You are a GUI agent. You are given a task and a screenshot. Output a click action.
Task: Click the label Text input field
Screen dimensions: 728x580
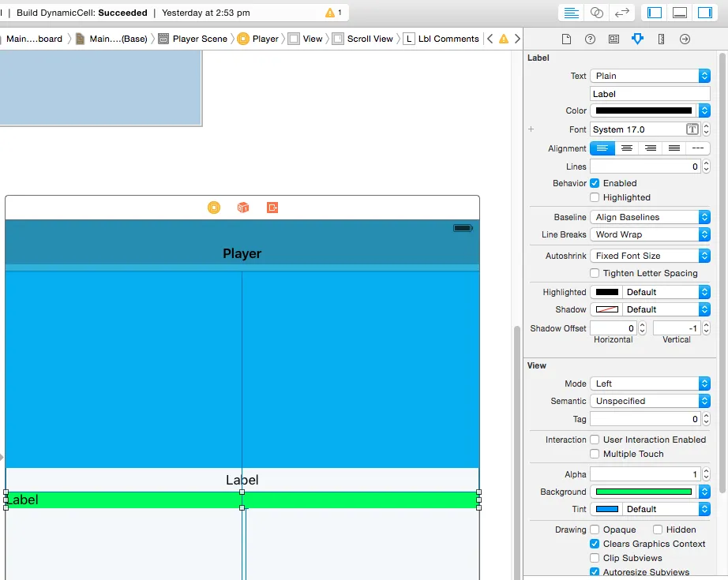pyautogui.click(x=650, y=94)
